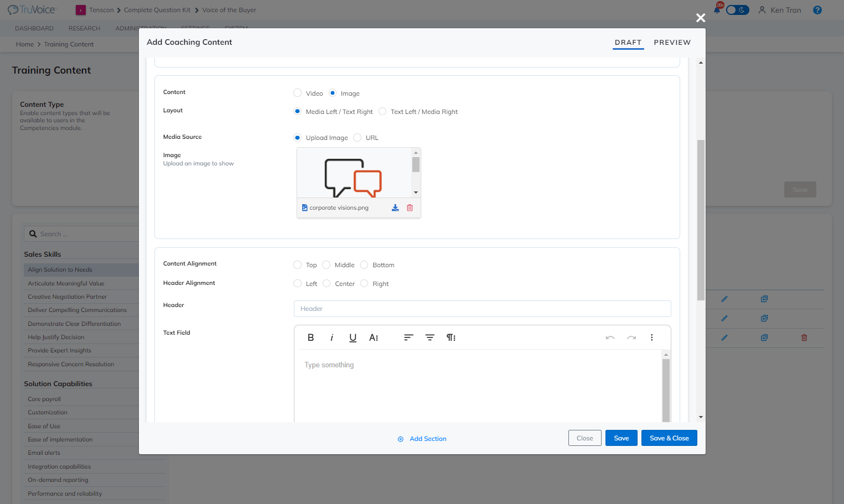Switch to the DRAFT tab
The image size is (844, 504).
pyautogui.click(x=628, y=42)
